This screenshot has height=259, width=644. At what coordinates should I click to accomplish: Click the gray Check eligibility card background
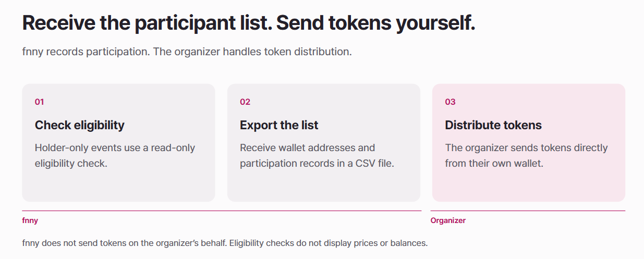click(118, 185)
